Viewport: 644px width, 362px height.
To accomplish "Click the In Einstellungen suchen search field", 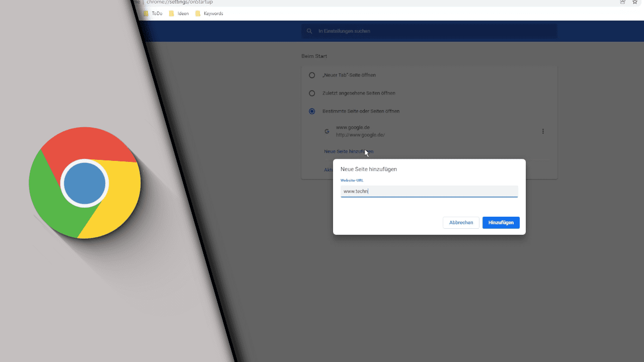I will [429, 31].
